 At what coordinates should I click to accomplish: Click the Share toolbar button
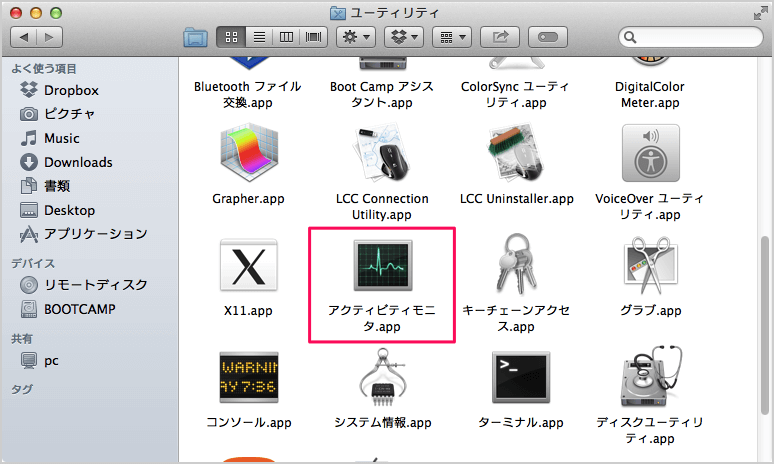tap(500, 37)
